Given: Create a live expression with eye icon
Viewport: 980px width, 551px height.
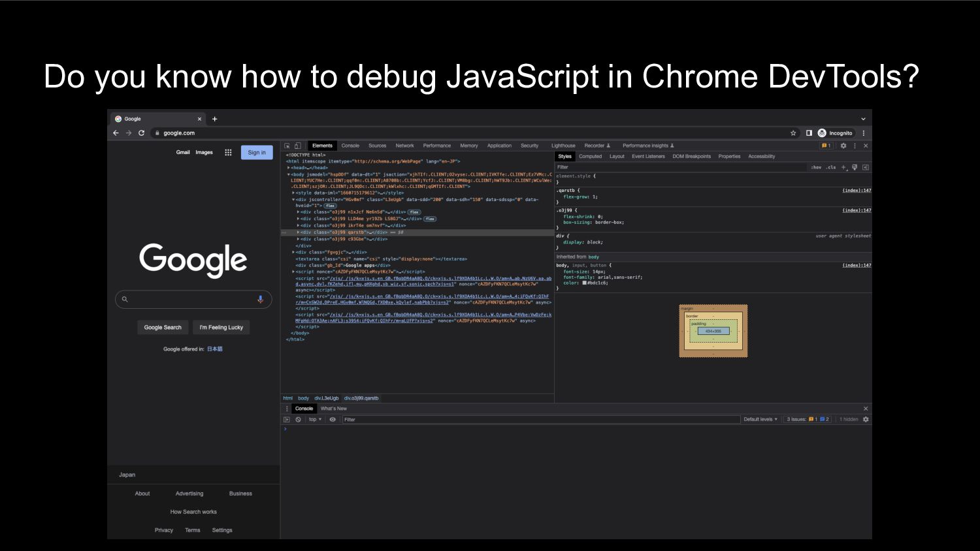Looking at the screenshot, I should (x=333, y=419).
